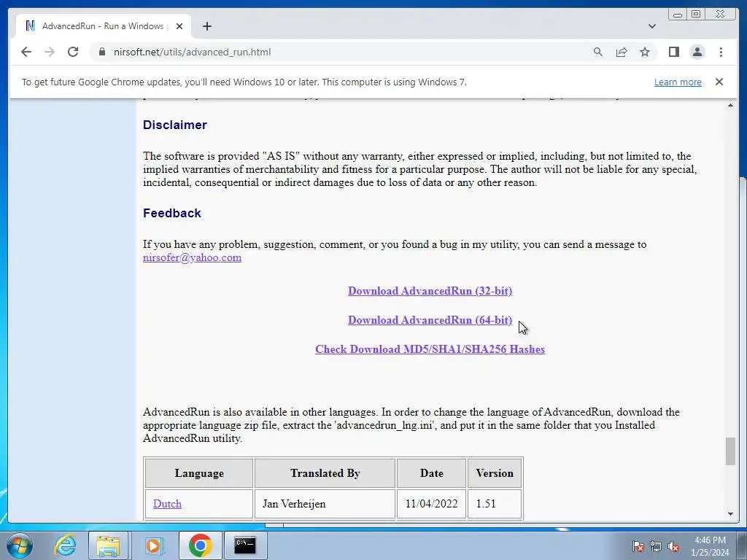The image size is (747, 560).
Task: Open the Windows Start menu
Action: pos(20,545)
